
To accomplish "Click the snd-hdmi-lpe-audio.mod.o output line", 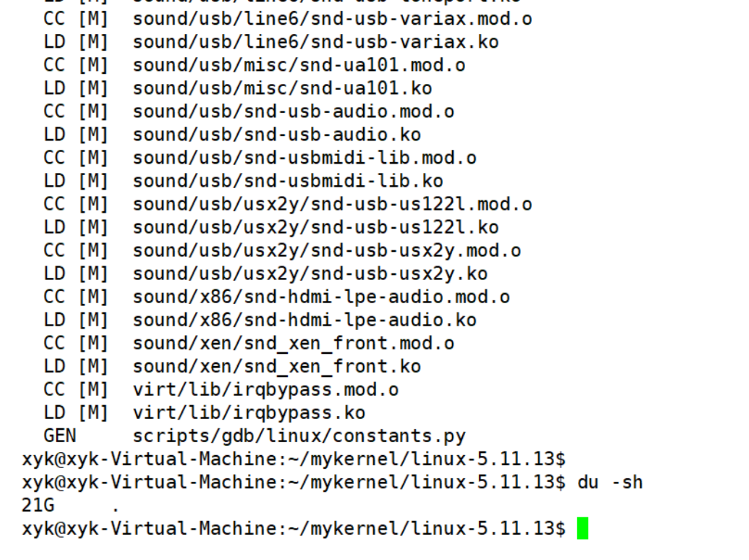I will click(x=321, y=297).
